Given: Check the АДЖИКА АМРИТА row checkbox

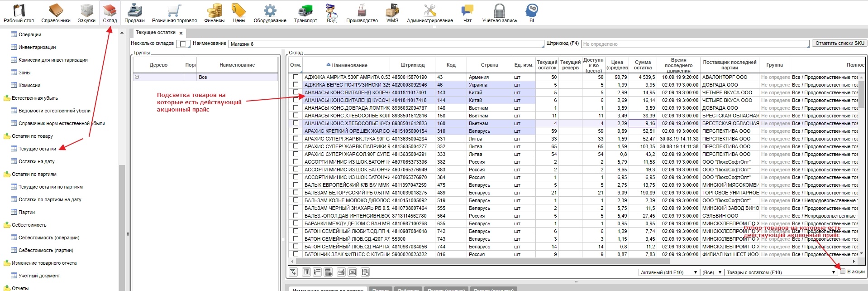Looking at the screenshot, I should pos(296,77).
